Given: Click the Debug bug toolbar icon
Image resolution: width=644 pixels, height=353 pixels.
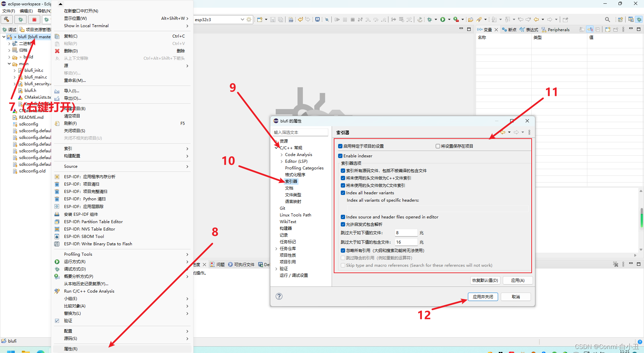Looking at the screenshot, I should point(429,19).
